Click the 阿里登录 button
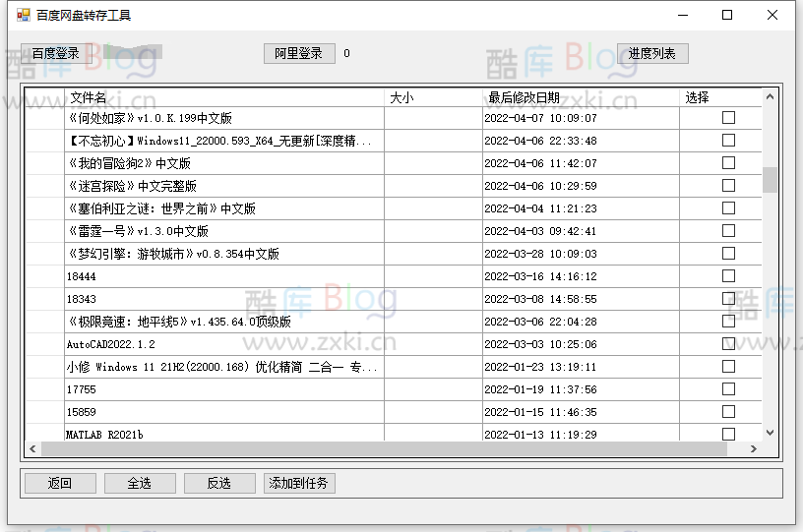803x532 pixels. tap(299, 53)
